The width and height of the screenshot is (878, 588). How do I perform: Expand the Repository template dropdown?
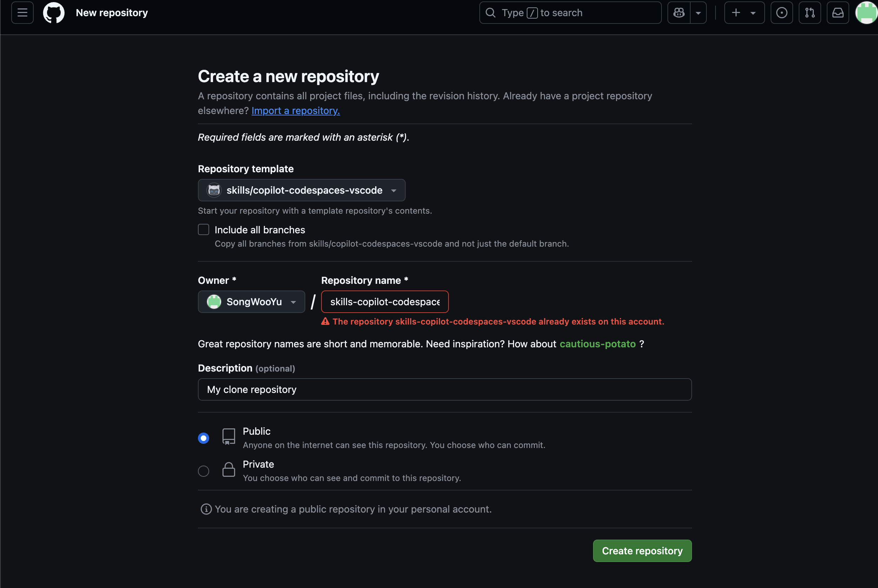pos(301,190)
